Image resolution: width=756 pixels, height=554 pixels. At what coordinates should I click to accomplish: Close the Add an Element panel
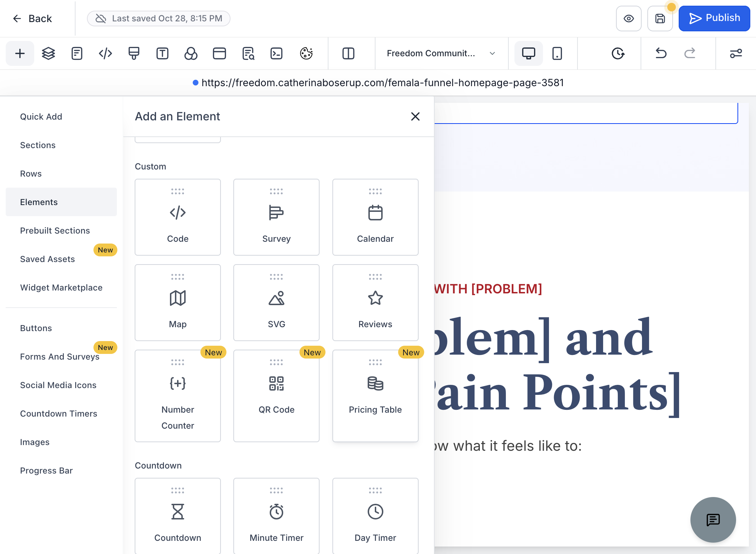click(x=415, y=116)
